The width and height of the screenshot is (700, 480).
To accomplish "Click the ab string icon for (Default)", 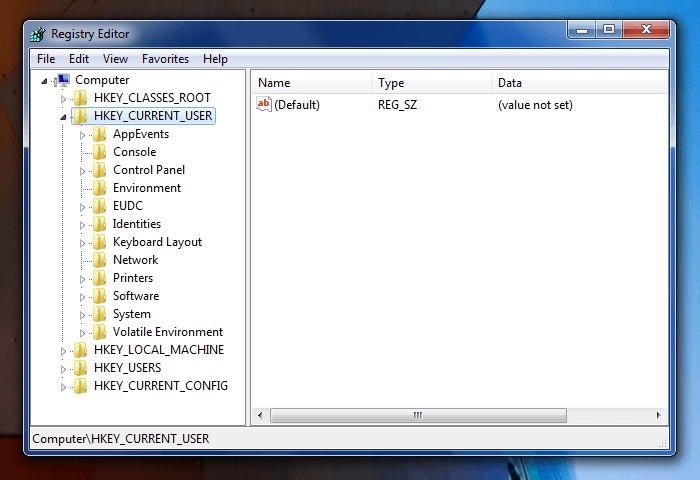I will pos(264,104).
